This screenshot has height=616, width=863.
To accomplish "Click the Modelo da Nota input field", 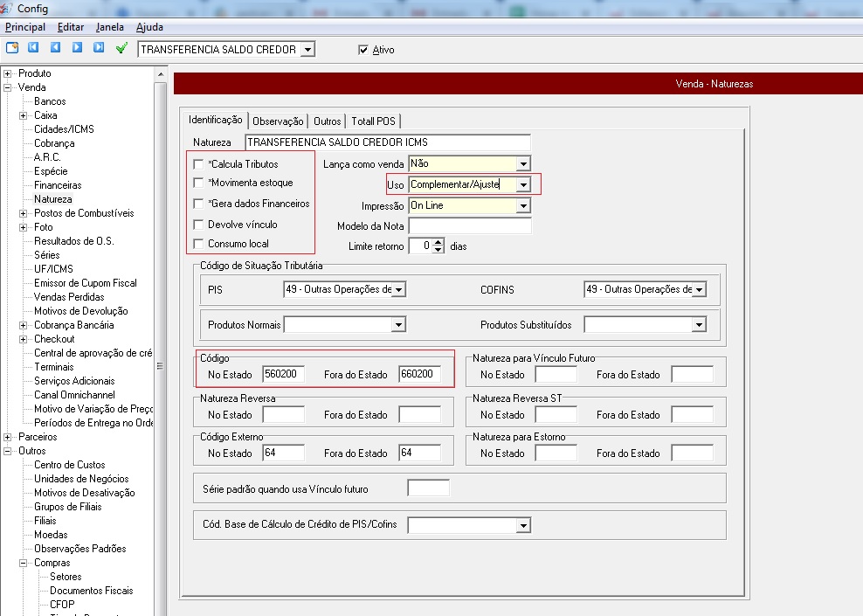I will [469, 226].
